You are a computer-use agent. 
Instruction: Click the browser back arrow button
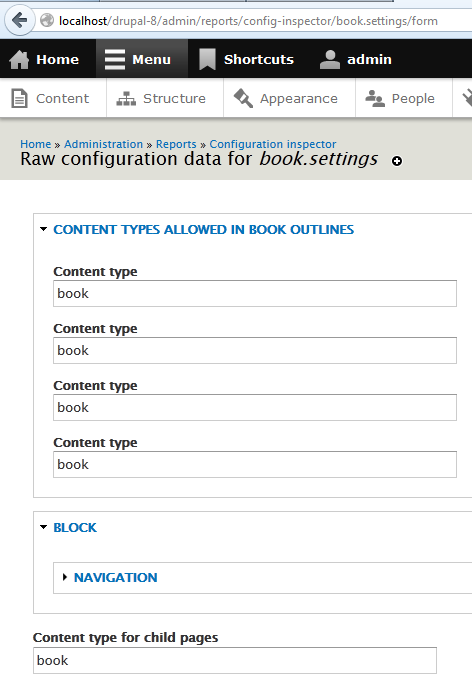[19, 20]
